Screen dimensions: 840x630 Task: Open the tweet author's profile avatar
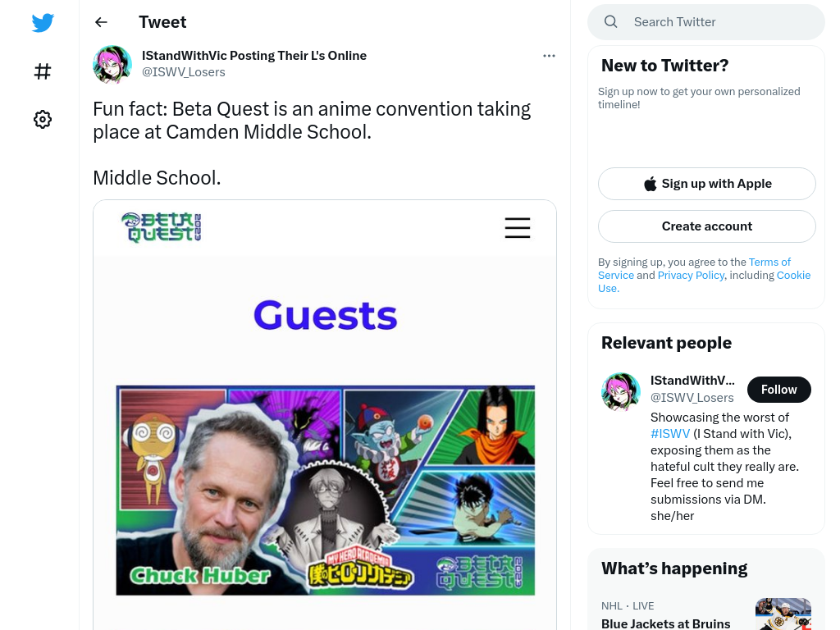pos(112,64)
